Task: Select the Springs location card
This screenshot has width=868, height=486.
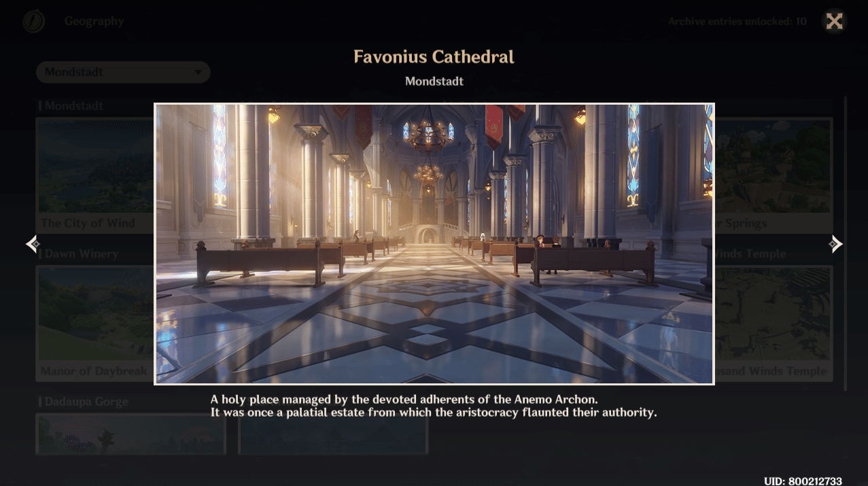Action: (x=774, y=175)
